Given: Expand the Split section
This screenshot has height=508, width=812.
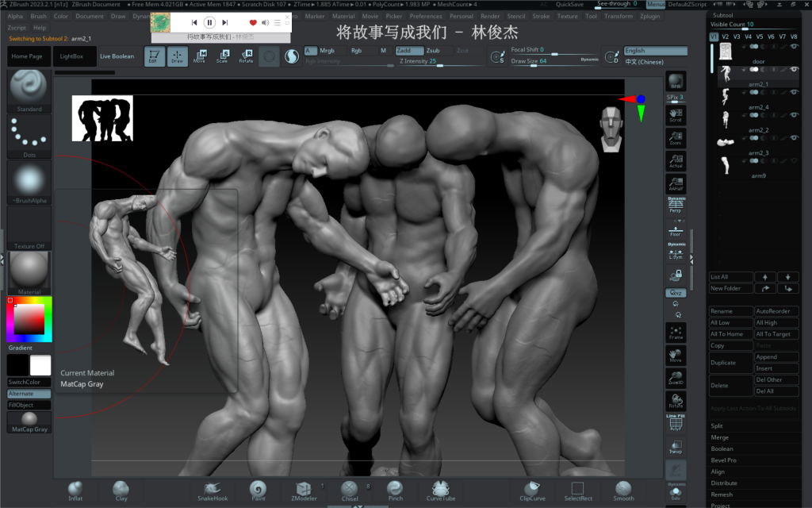Looking at the screenshot, I should point(717,426).
